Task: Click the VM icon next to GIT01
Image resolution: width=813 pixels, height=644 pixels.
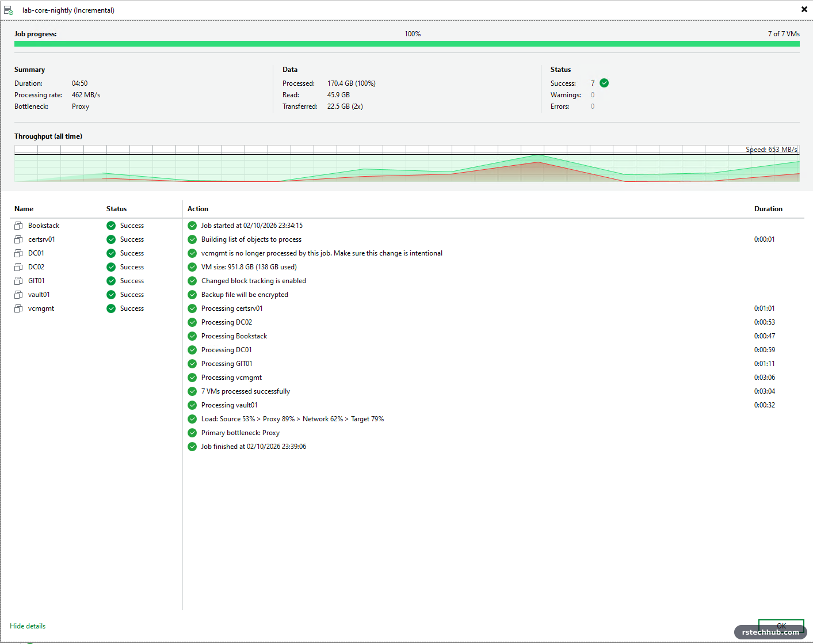Action: [x=18, y=281]
